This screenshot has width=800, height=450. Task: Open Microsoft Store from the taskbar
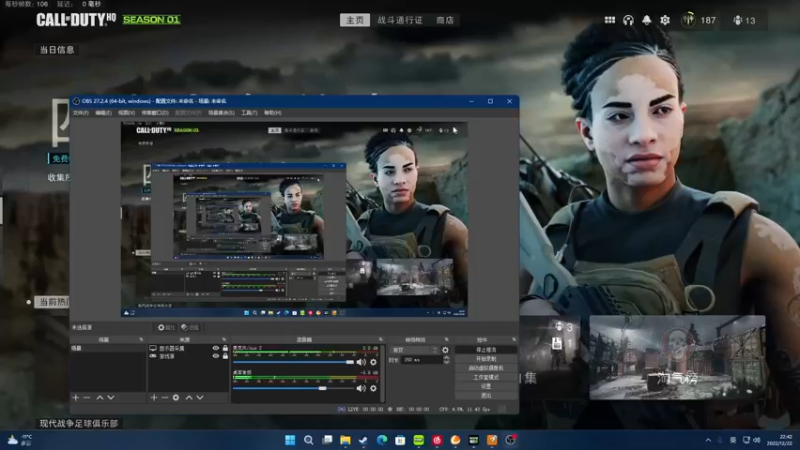[x=400, y=440]
